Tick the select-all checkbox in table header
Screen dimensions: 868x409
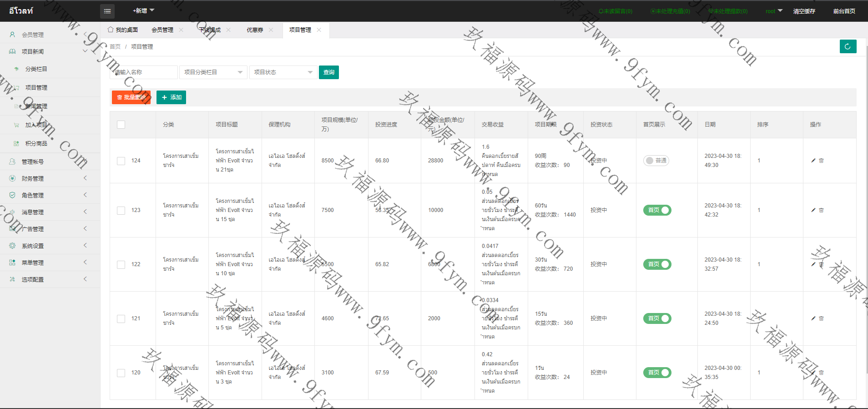pos(121,125)
